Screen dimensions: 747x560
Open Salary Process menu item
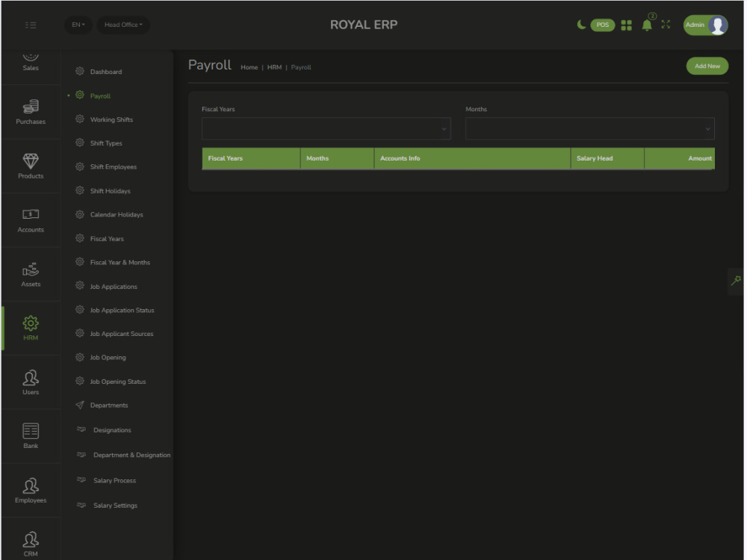click(115, 482)
